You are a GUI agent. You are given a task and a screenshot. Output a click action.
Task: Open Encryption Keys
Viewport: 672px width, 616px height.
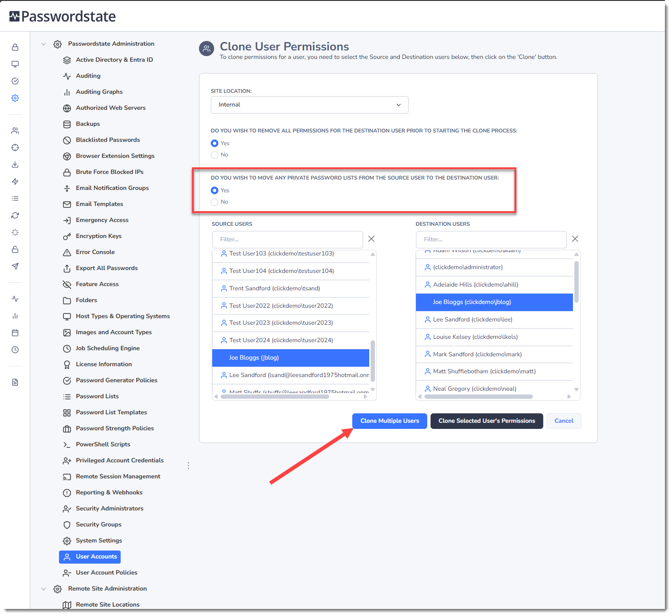pyautogui.click(x=99, y=236)
